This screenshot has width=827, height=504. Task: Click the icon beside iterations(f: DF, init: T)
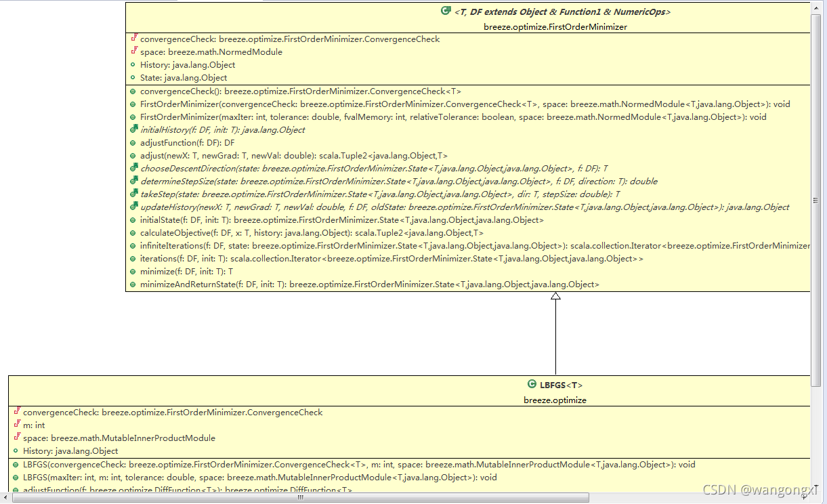click(133, 259)
